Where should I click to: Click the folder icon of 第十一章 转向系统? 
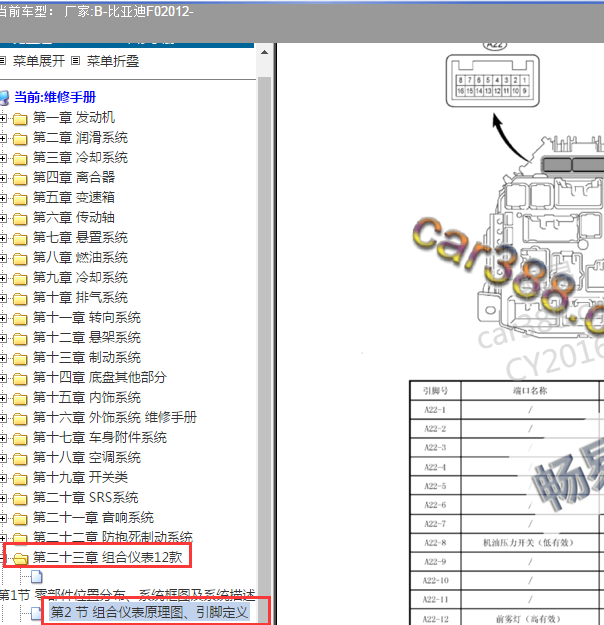[20, 318]
